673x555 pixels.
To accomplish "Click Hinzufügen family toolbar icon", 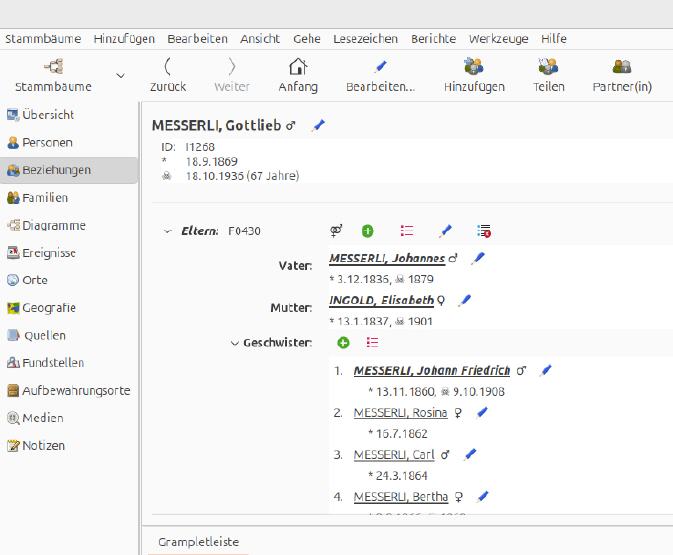I will click(x=474, y=67).
